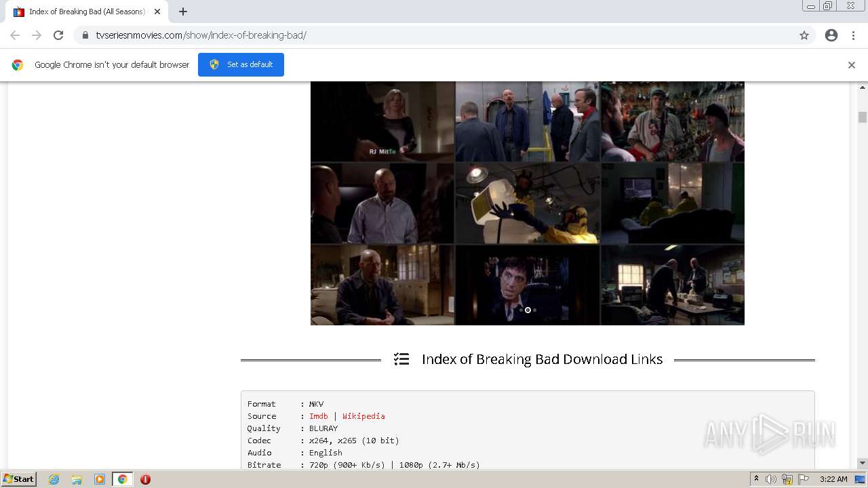The width and height of the screenshot is (868, 488).
Task: Open the Imdb source link
Action: pos(319,416)
